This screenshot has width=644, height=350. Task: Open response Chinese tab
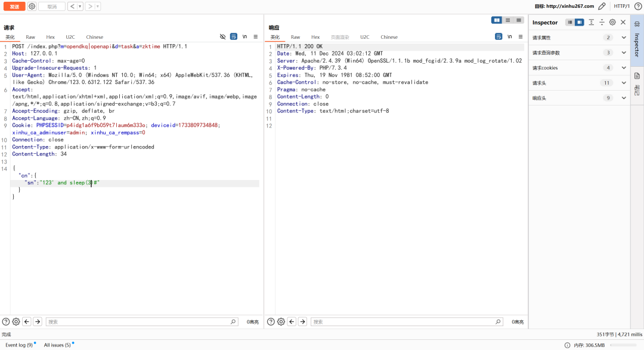pos(389,37)
